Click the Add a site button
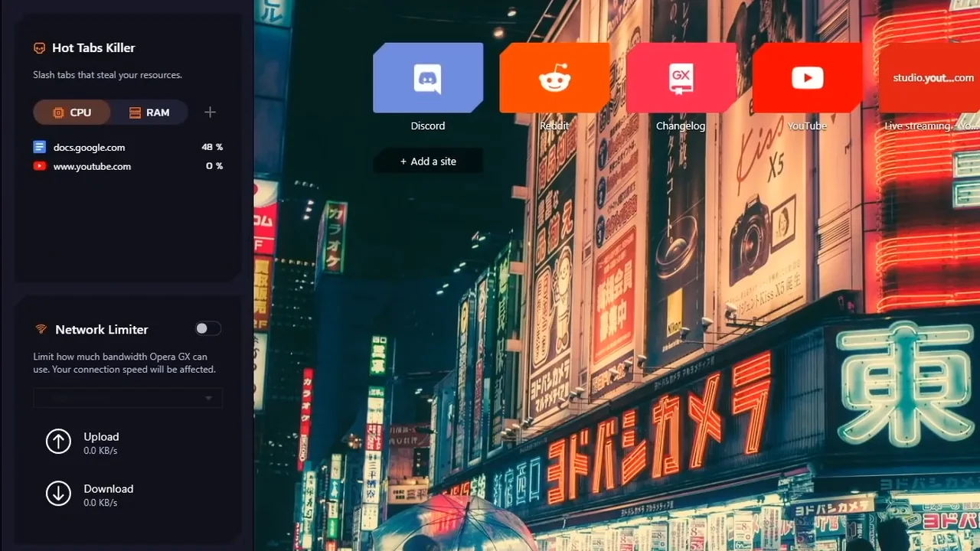980x551 pixels. [428, 161]
